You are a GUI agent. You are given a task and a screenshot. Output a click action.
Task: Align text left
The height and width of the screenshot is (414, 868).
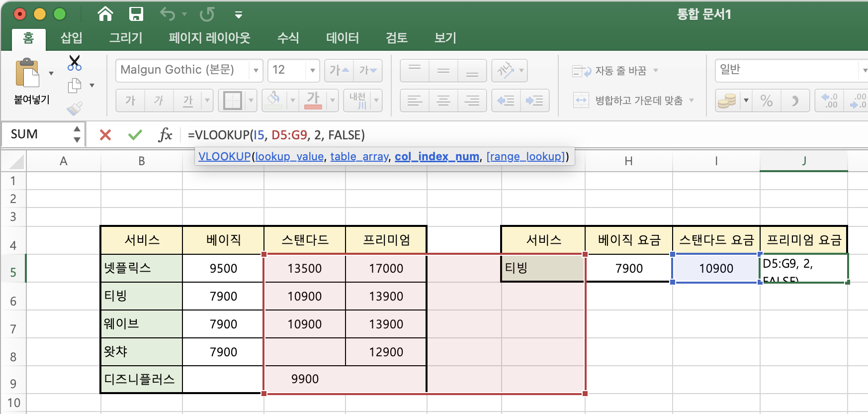pos(415,101)
